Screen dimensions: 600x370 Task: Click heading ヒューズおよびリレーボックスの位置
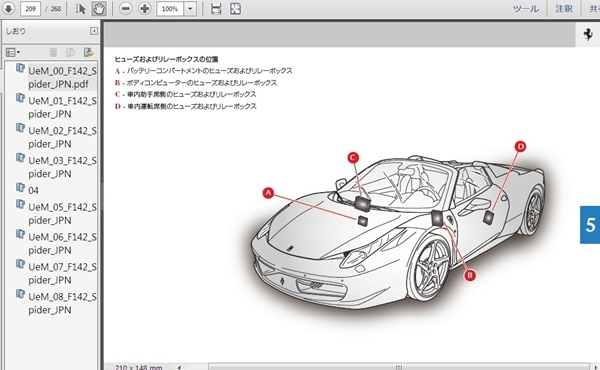click(166, 59)
